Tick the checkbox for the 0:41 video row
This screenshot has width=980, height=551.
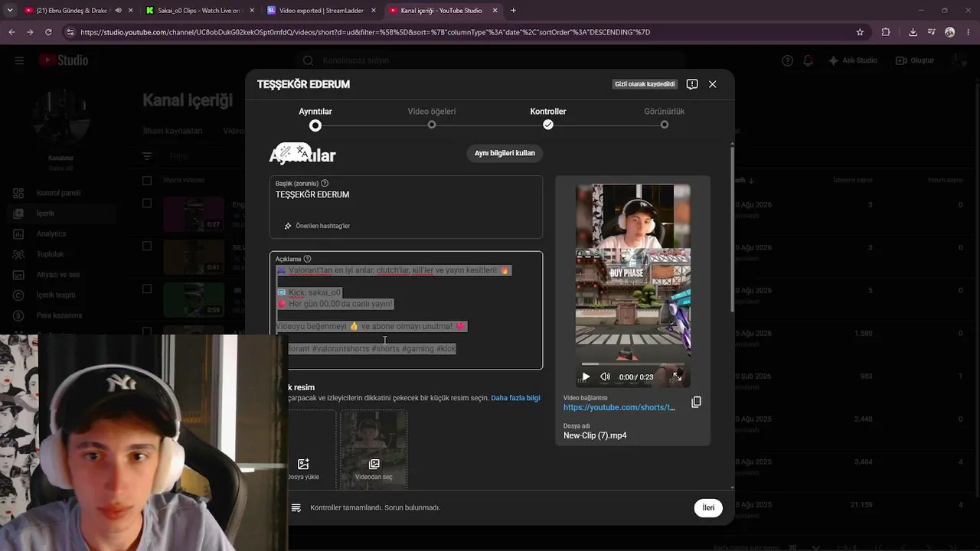(147, 246)
